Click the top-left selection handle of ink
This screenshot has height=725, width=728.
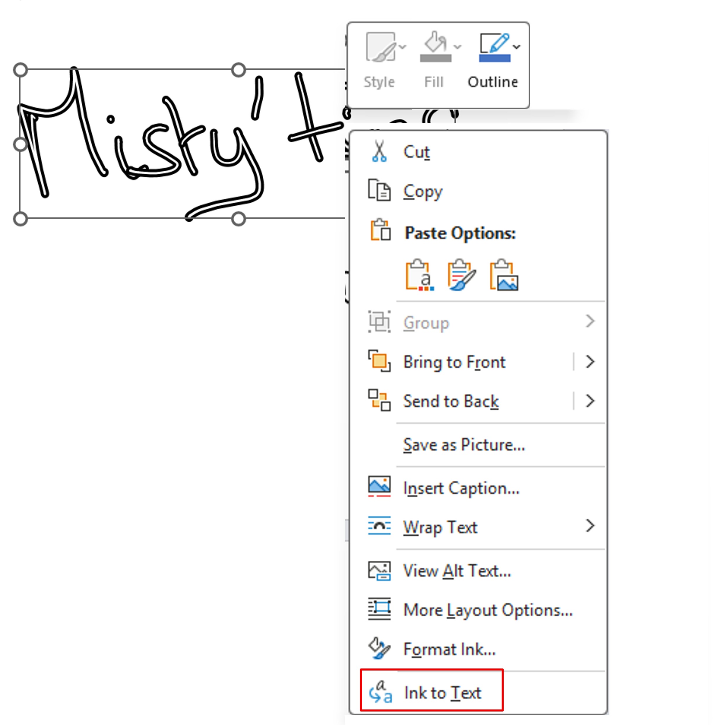(x=20, y=70)
